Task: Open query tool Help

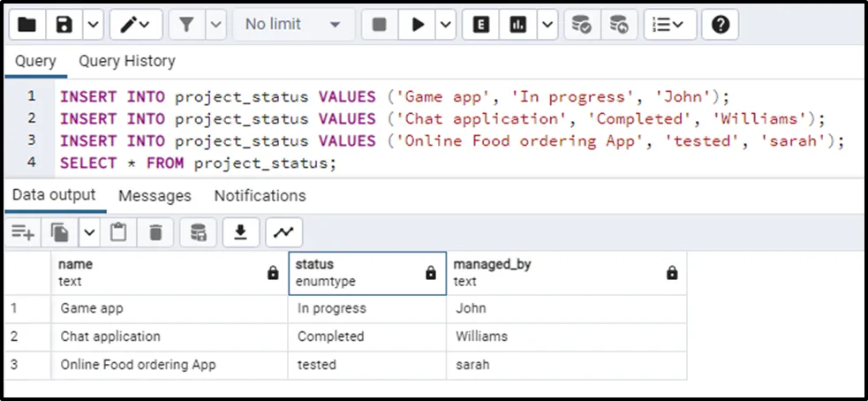Action: click(720, 25)
